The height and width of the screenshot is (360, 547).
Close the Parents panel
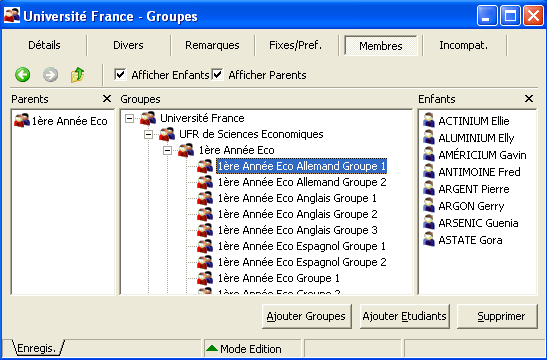point(107,99)
